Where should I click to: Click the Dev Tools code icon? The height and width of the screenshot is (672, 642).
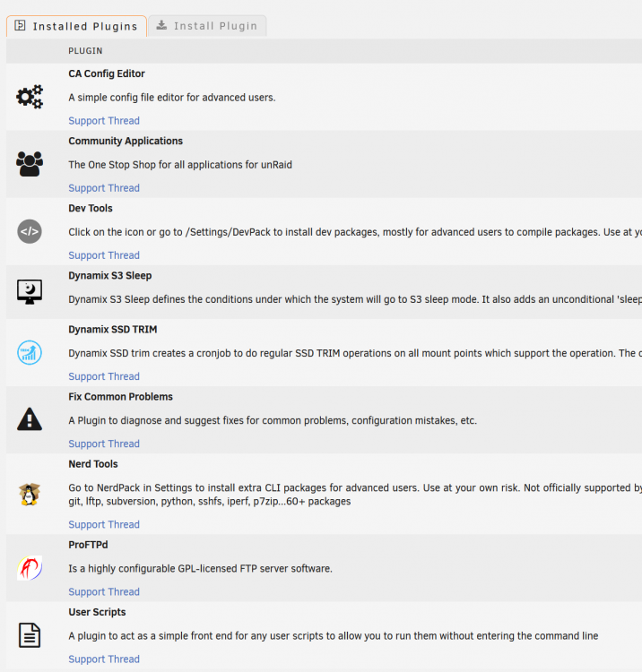tap(30, 231)
